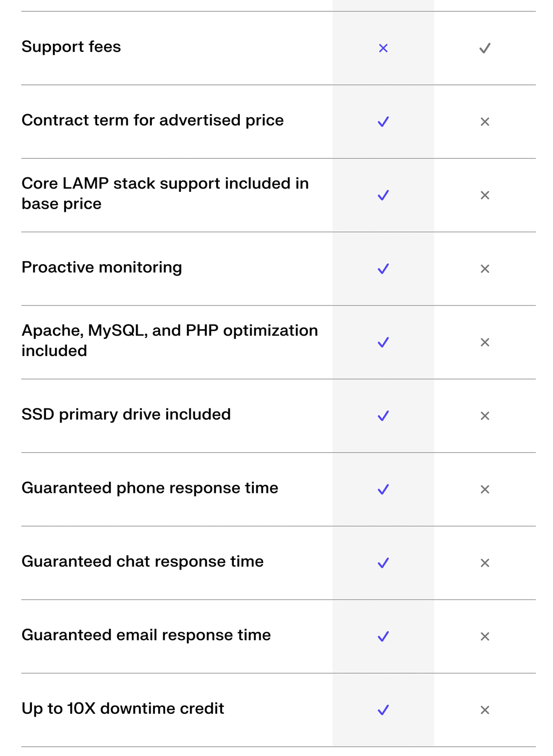This screenshot has width=553, height=756.
Task: Select the 'Guaranteed phone response time' label
Action: (x=150, y=488)
